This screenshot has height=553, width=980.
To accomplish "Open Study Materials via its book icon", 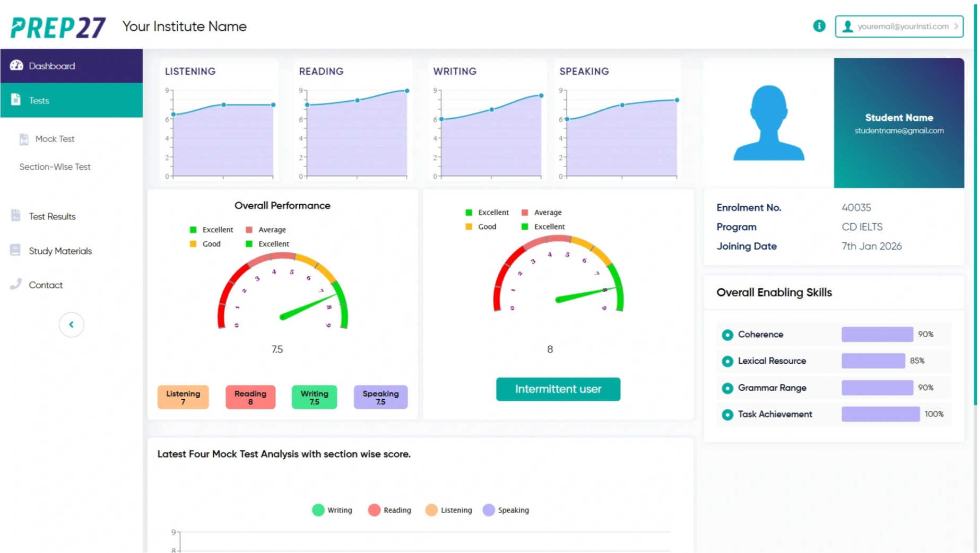I will click(15, 250).
